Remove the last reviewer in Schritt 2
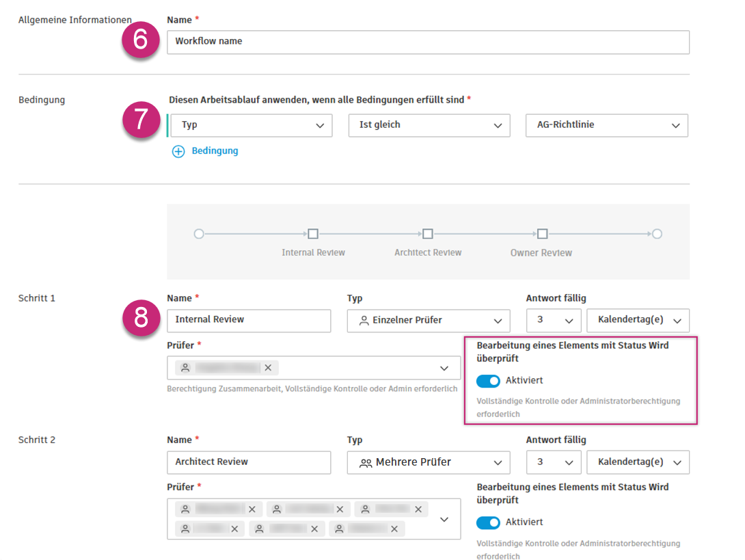Viewport: 745px width, 560px height. [x=393, y=529]
